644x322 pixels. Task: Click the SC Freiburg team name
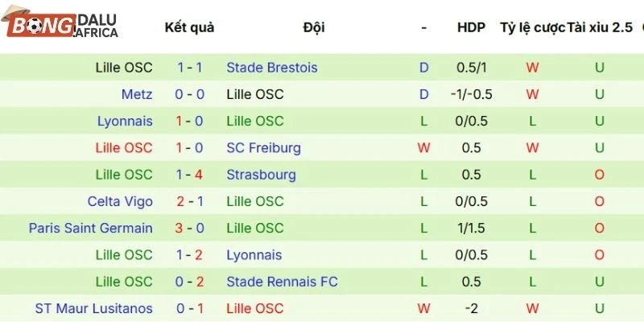(264, 148)
